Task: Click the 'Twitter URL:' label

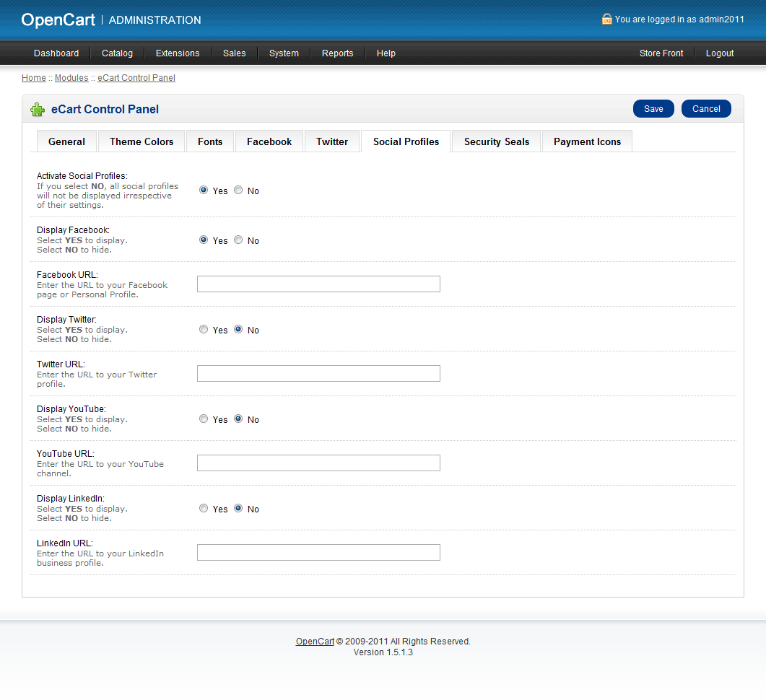Action: pyautogui.click(x=61, y=364)
